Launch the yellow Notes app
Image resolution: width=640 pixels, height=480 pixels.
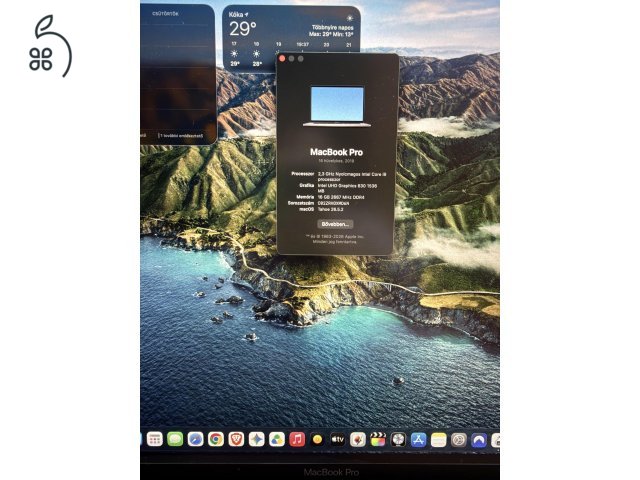click(439, 440)
